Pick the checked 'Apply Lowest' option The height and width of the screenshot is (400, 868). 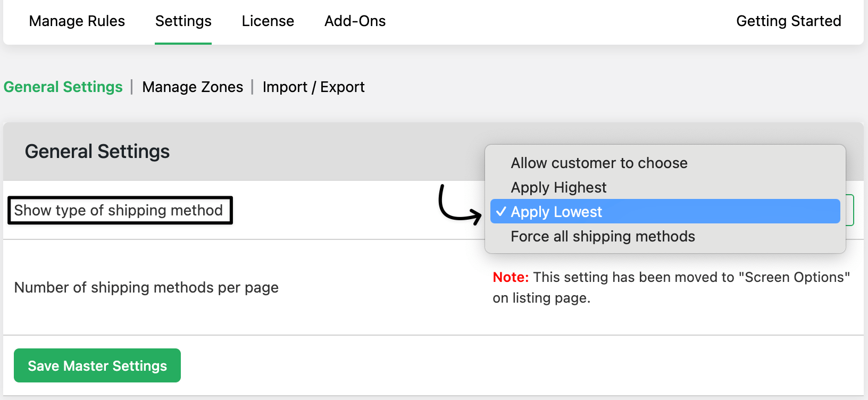665,212
